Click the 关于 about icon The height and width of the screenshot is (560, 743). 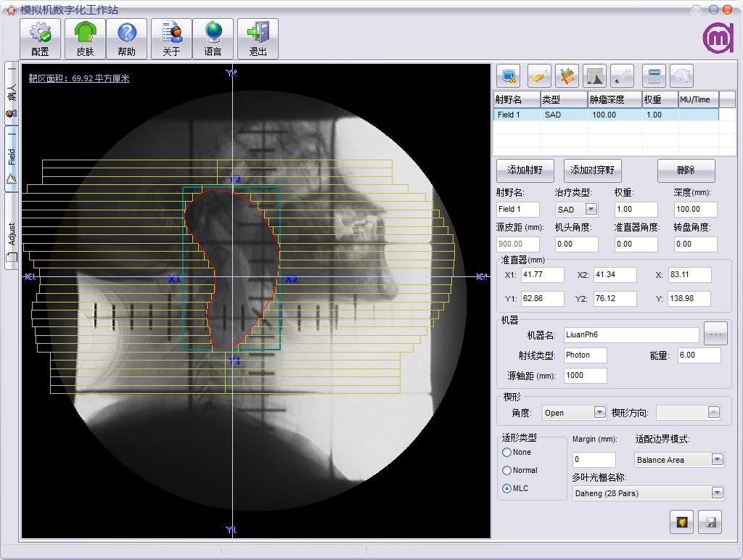(171, 39)
